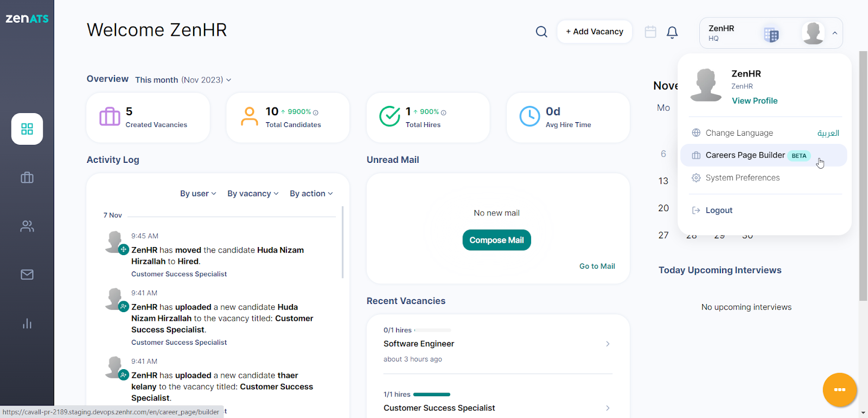The width and height of the screenshot is (868, 418).
Task: Click the user avatar in the header
Action: tap(813, 33)
